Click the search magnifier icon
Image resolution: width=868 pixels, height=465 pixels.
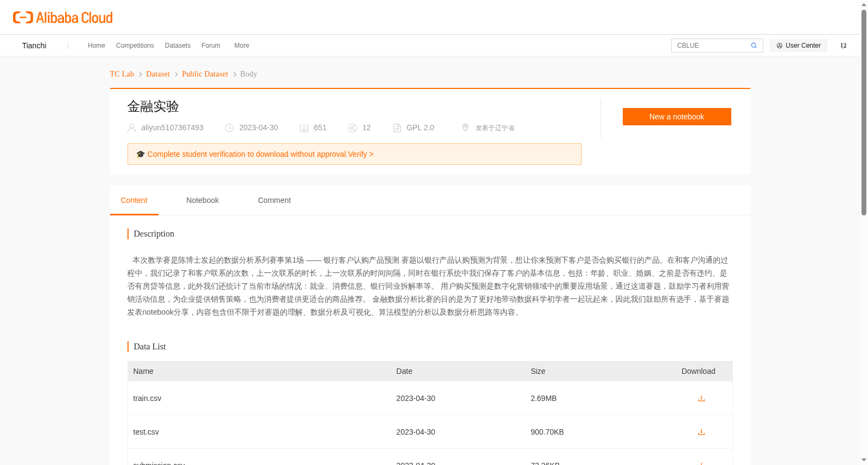[754, 46]
